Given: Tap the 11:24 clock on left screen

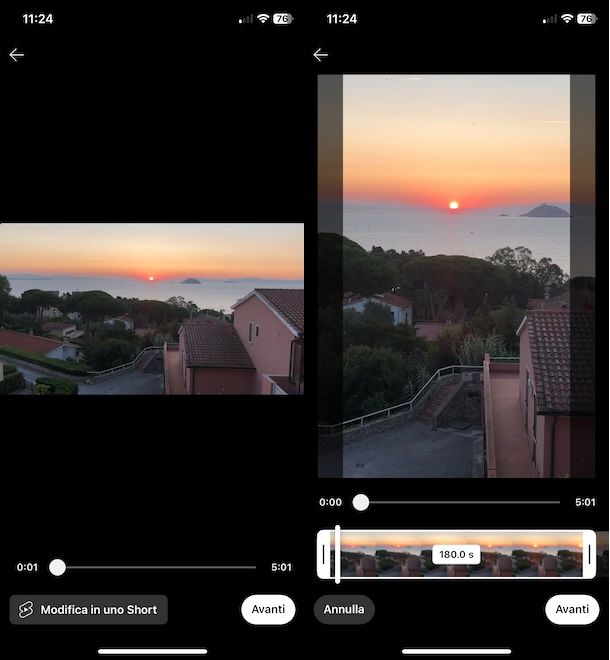Looking at the screenshot, I should pos(37,19).
